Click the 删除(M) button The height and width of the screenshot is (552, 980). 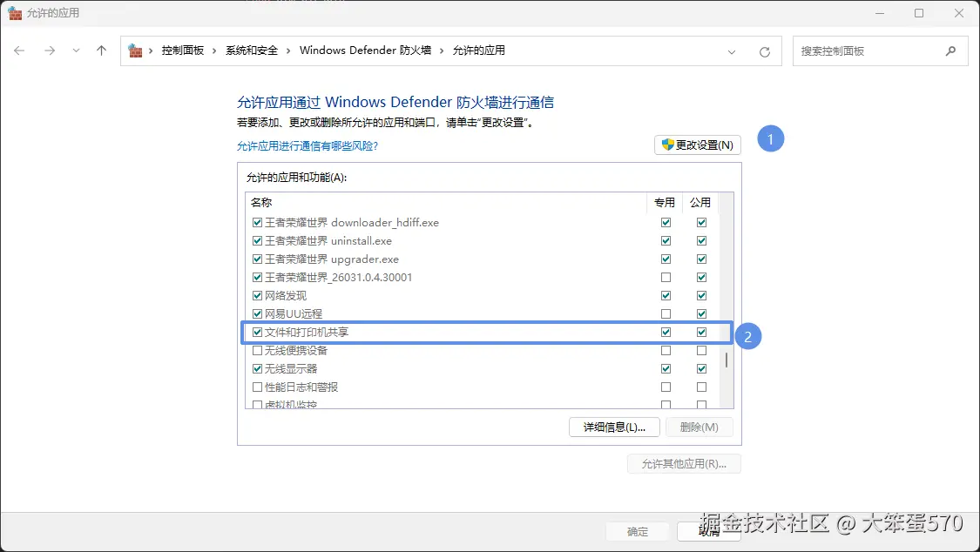point(699,427)
